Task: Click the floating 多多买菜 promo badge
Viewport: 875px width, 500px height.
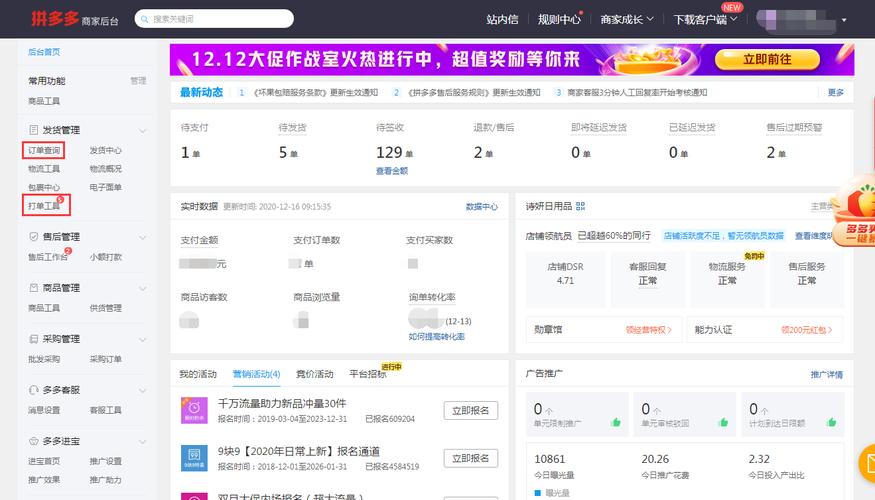Action: (x=854, y=212)
